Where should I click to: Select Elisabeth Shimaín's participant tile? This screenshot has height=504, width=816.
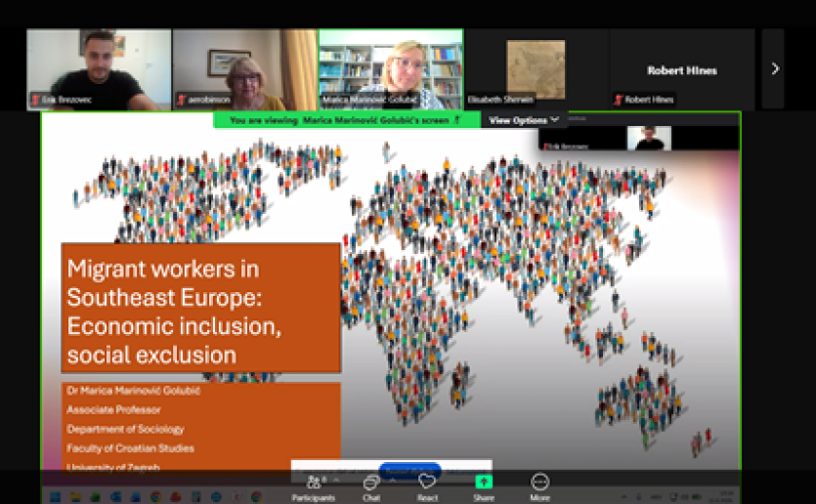click(x=537, y=69)
